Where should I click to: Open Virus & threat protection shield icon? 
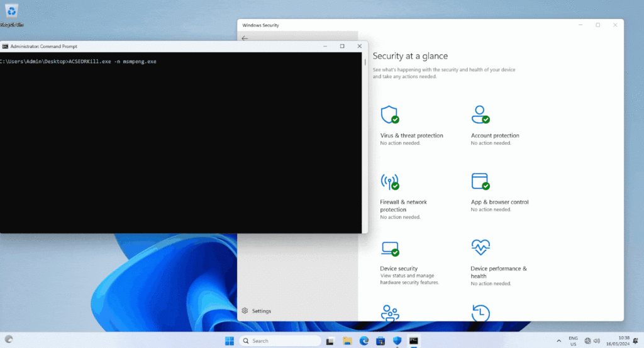pos(389,115)
